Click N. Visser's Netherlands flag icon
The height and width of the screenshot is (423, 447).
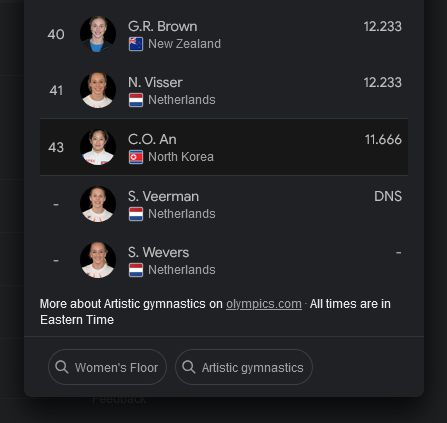[x=136, y=100]
